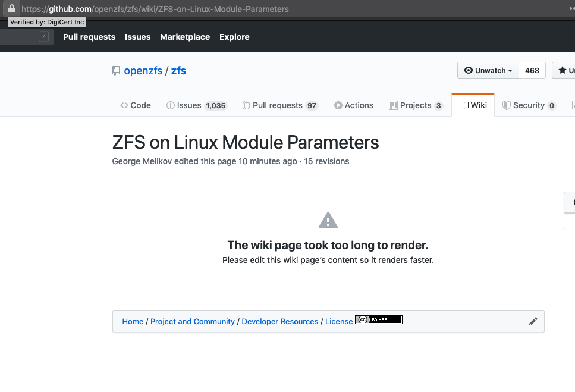Click the 15 revisions text
The image size is (575, 392).
pos(326,161)
